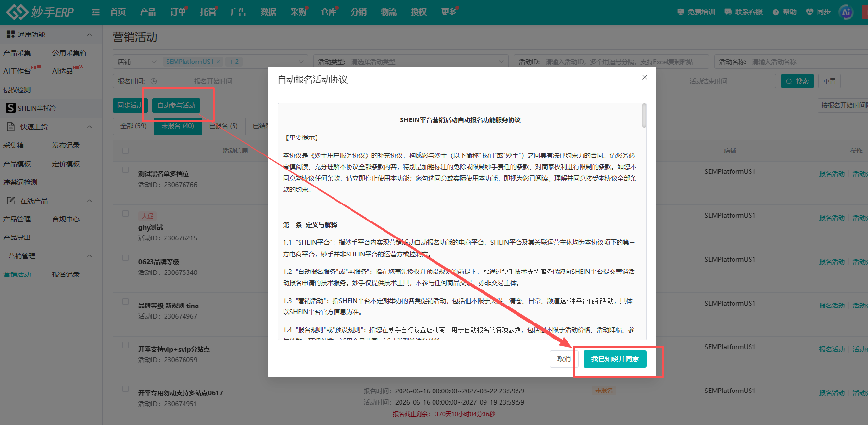
Task: Open the 活动类型 dropdown
Action: coord(411,62)
